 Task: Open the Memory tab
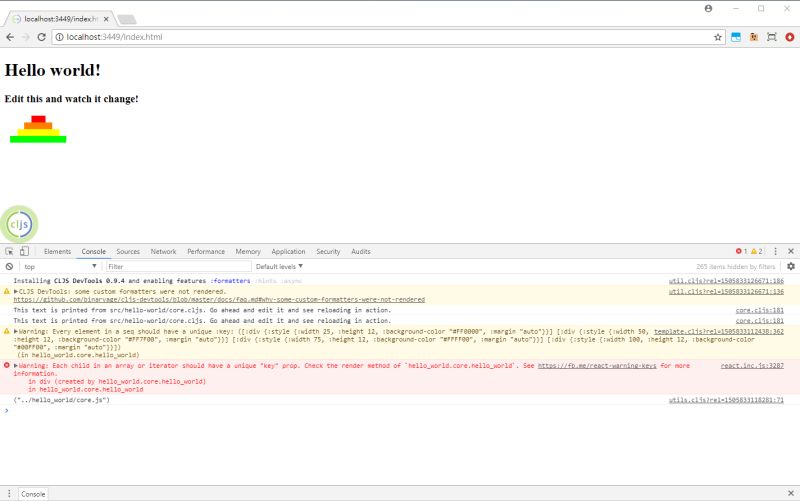pyautogui.click(x=248, y=252)
